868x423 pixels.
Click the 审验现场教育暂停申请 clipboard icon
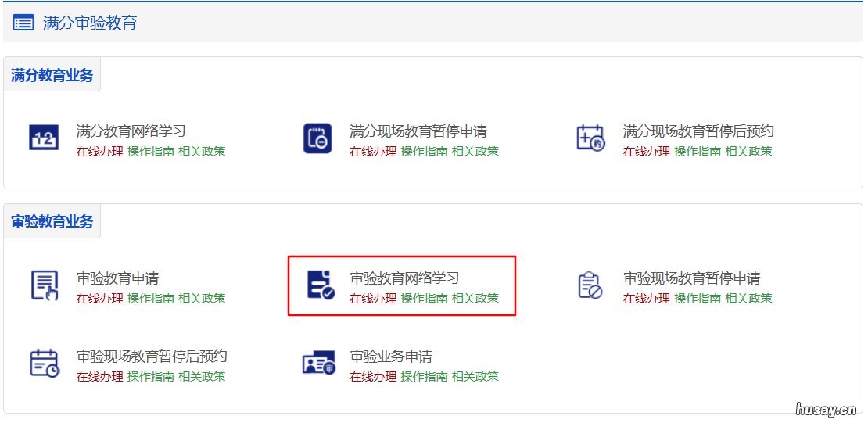590,285
